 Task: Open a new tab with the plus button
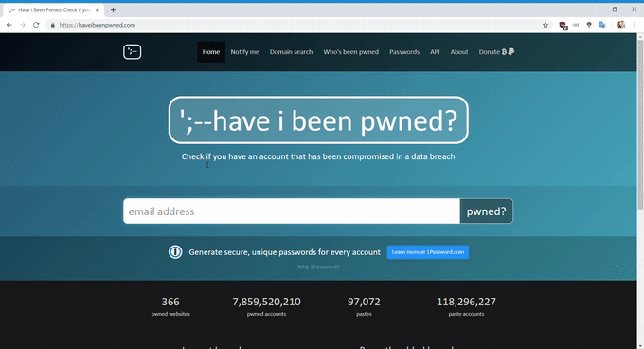[x=113, y=9]
